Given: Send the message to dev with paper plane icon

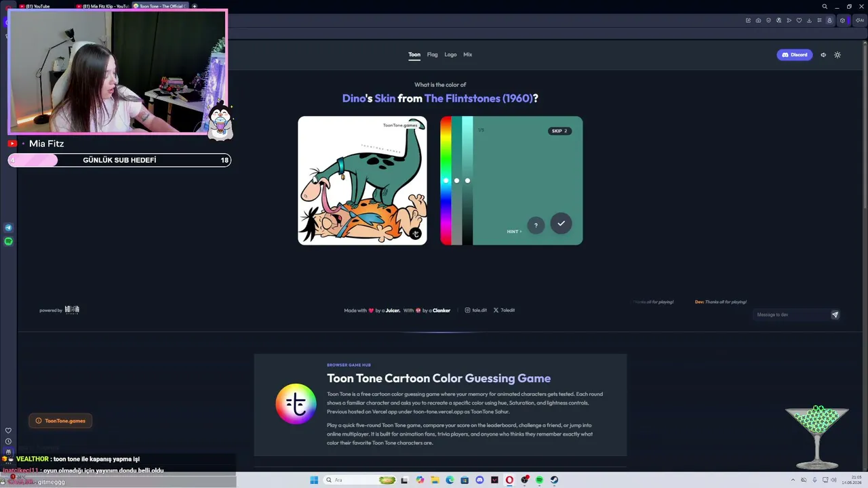Looking at the screenshot, I should coord(835,314).
